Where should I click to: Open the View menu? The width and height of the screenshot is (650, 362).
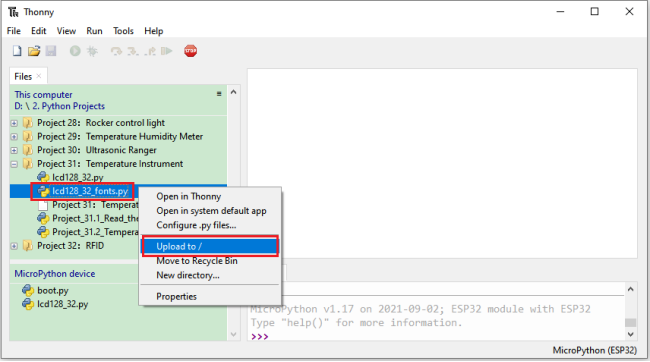[66, 31]
